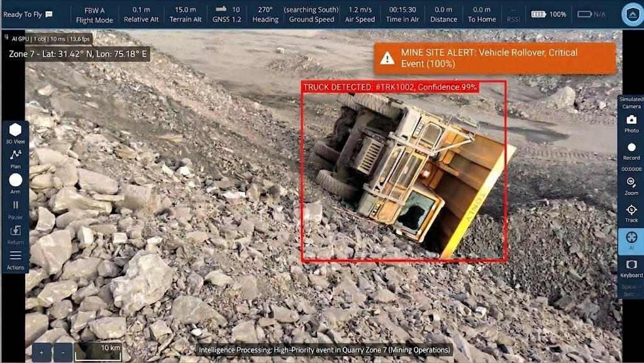The width and height of the screenshot is (644, 363).
Task: Zoom in the map with plus button
Action: (42, 353)
